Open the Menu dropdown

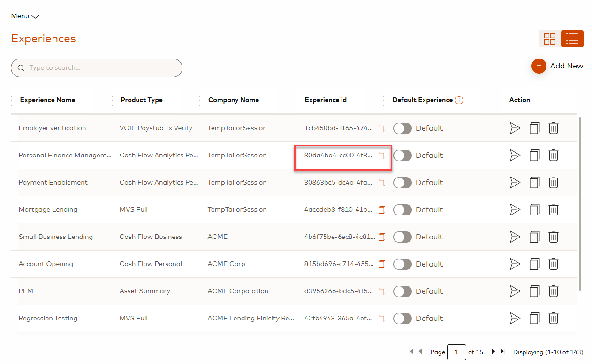click(x=25, y=16)
